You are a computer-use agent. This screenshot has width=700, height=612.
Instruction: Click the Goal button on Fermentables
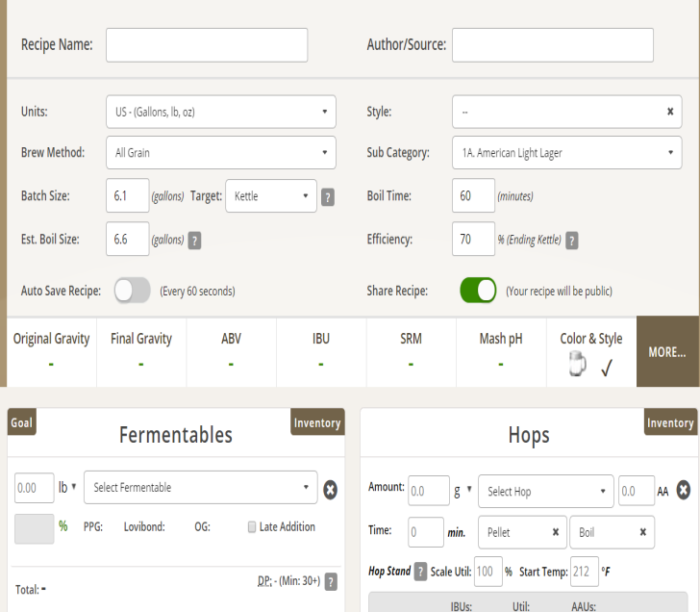click(x=21, y=422)
